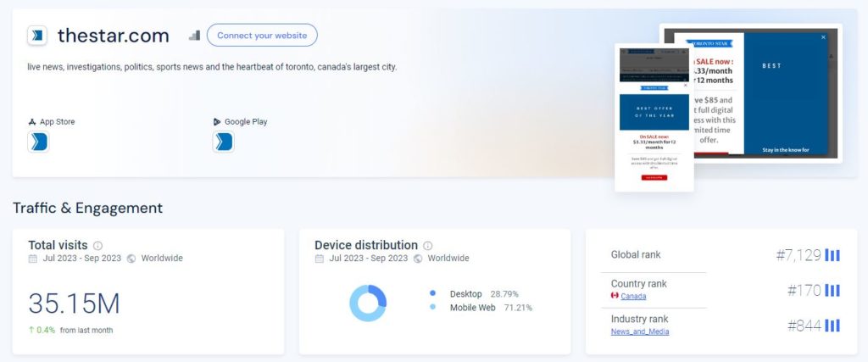The image size is (868, 362).
Task: Click the site description about Toronto news
Action: click(212, 67)
